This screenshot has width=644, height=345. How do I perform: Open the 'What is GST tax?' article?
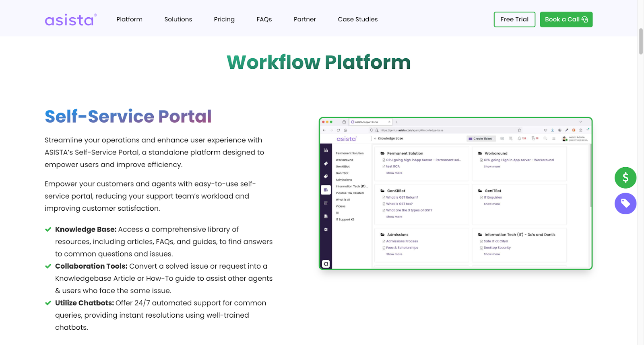[x=399, y=204]
